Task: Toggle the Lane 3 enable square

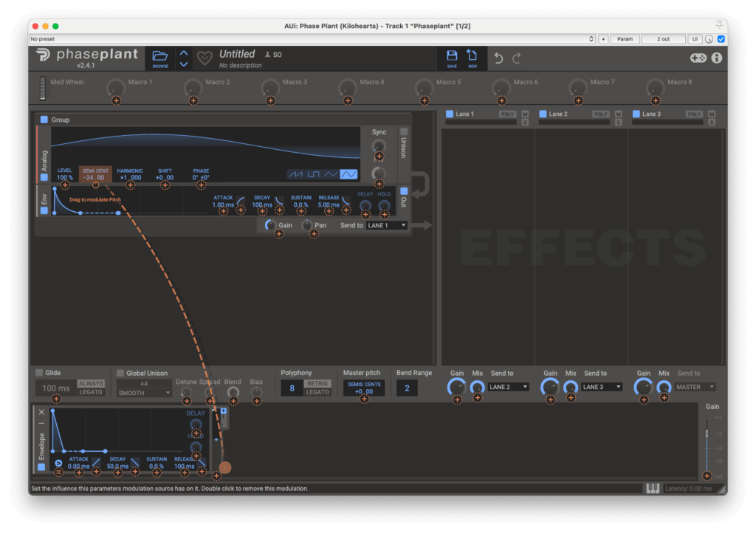Action: point(636,114)
